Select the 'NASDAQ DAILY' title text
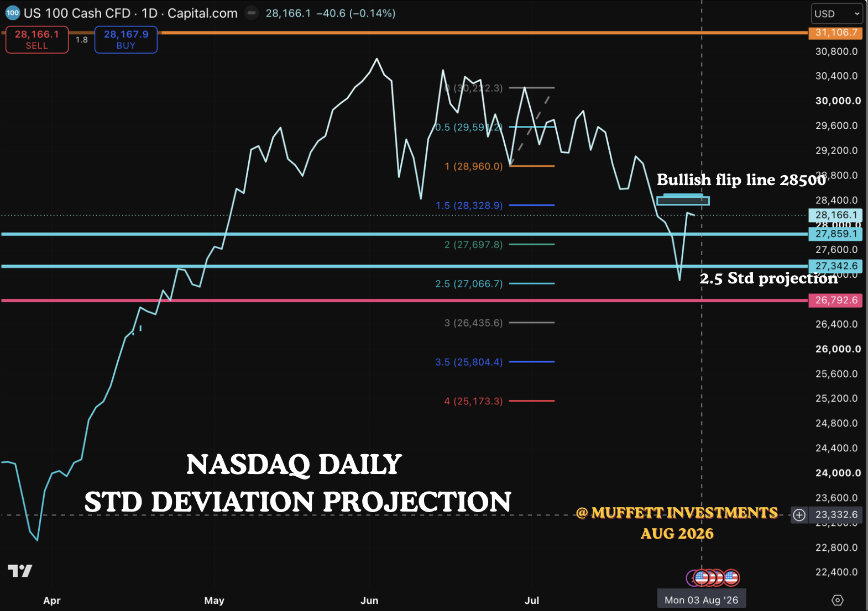The width and height of the screenshot is (868, 611). 294,465
